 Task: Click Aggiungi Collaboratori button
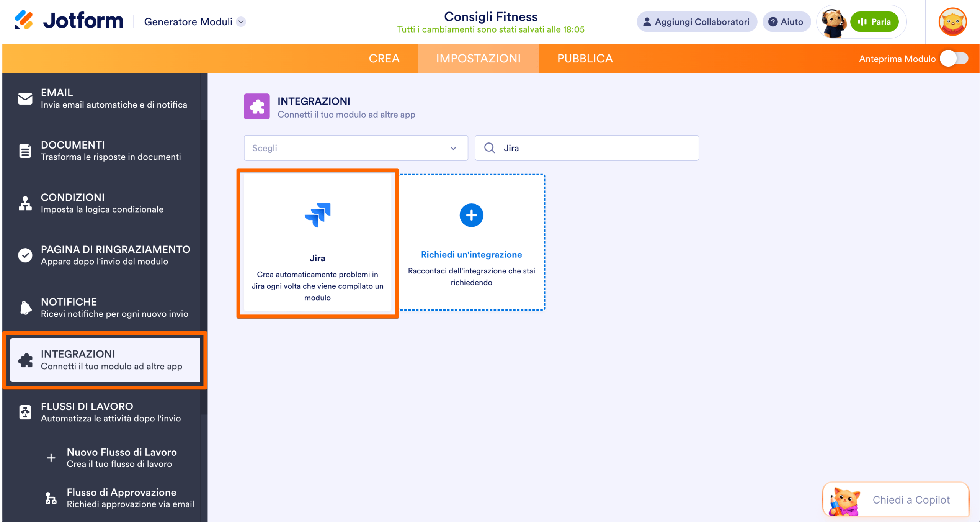[x=697, y=22]
